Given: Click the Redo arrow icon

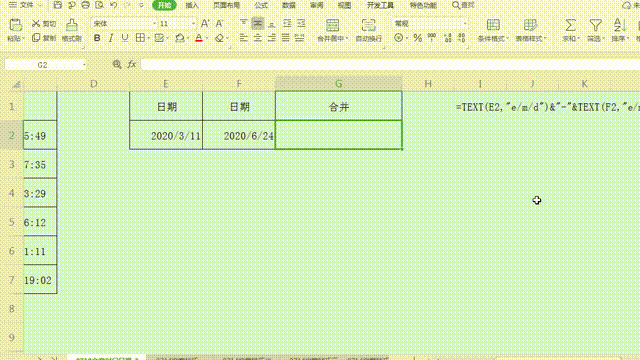Looking at the screenshot, I should pos(127,5).
